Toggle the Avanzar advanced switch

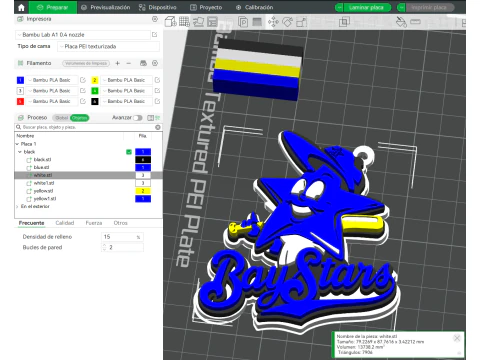(137, 118)
